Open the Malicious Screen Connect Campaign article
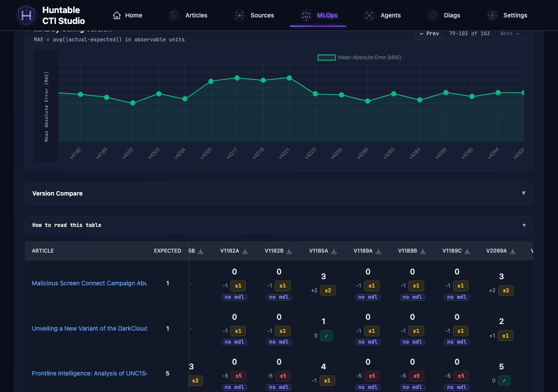This screenshot has height=392, width=558. click(x=89, y=283)
